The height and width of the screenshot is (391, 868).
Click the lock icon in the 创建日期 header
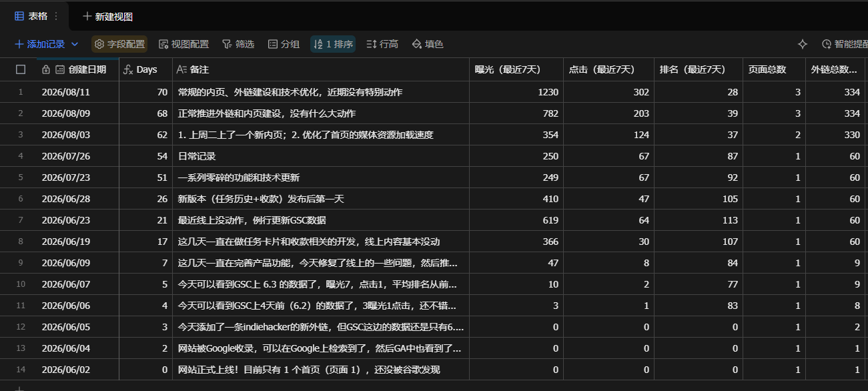(46, 69)
